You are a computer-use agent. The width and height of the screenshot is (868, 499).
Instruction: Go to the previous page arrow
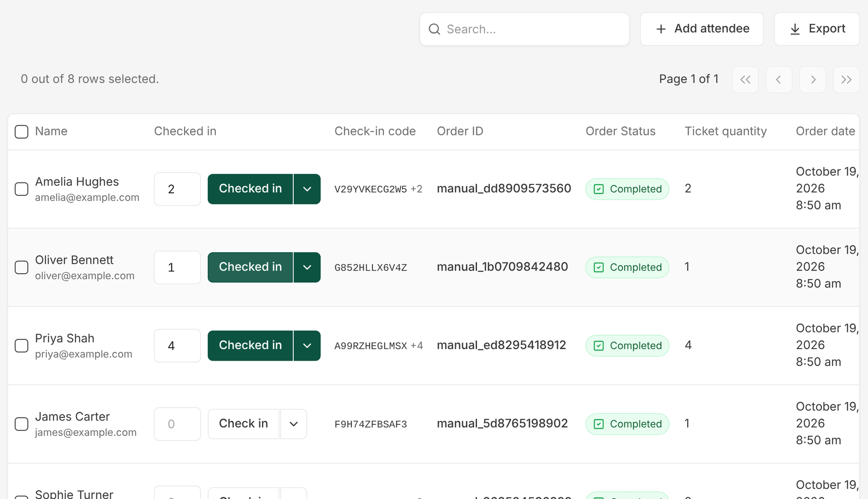pyautogui.click(x=779, y=80)
